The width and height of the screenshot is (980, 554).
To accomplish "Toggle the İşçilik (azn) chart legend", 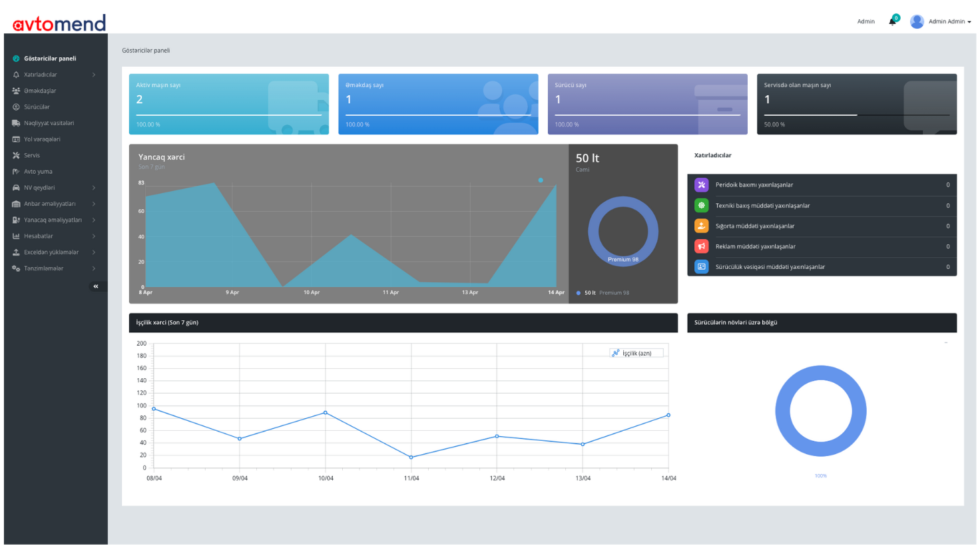I will pyautogui.click(x=636, y=354).
